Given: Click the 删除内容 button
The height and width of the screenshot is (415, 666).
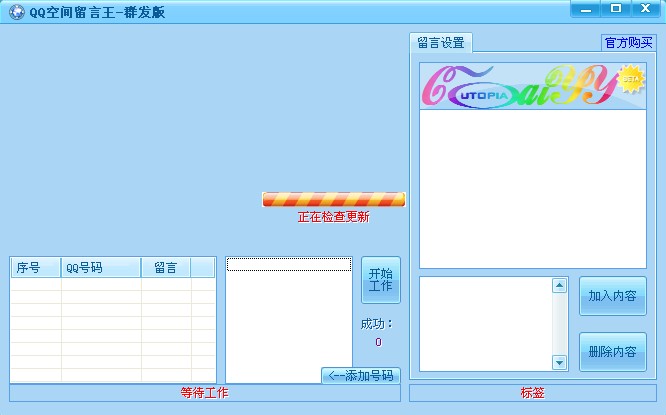Looking at the screenshot, I should 612,352.
